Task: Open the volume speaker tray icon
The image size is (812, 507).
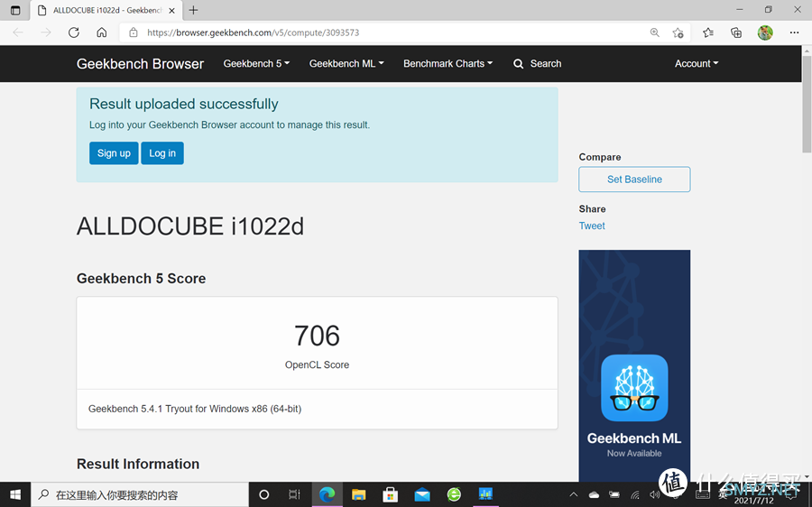Action: [x=655, y=495]
